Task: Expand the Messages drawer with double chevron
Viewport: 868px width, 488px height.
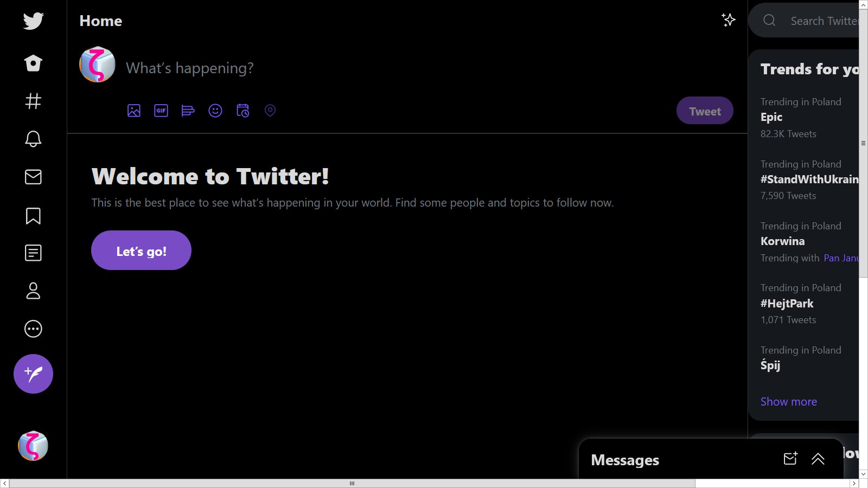Action: coord(818,459)
